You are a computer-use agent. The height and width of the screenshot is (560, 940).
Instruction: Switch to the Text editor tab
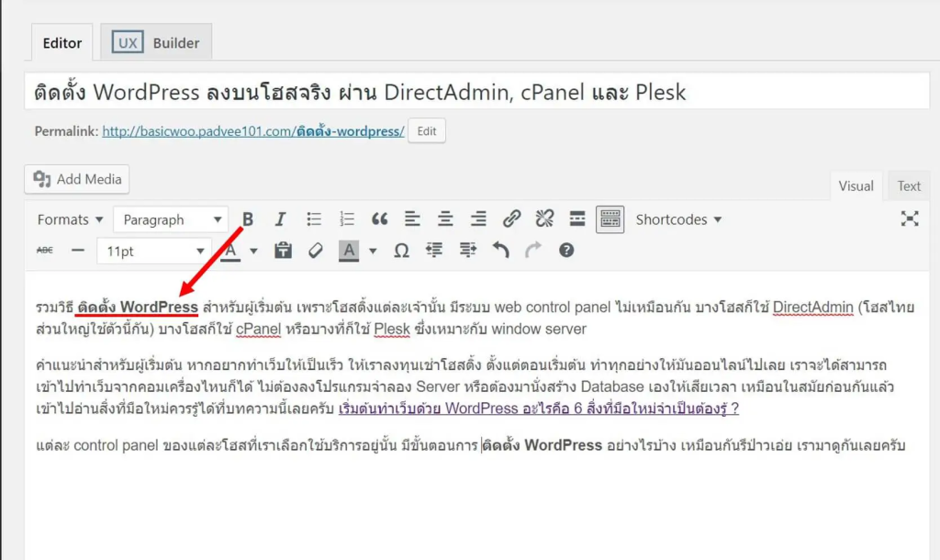(909, 186)
